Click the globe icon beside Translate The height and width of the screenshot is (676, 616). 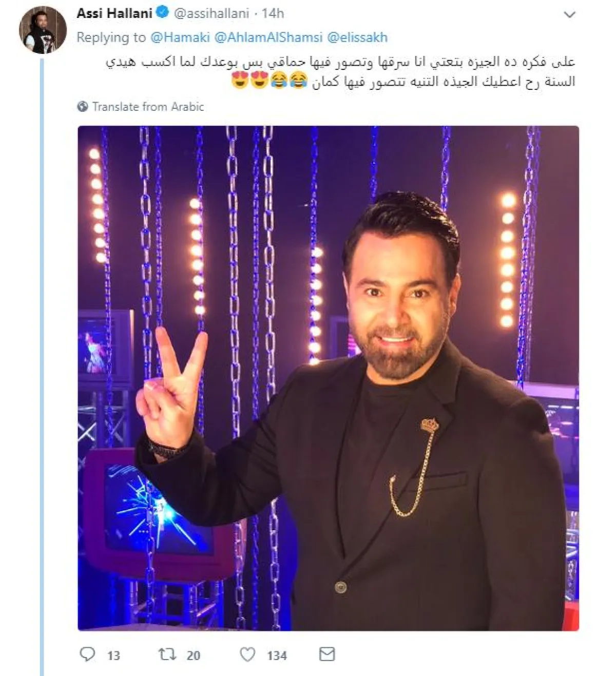coord(83,107)
